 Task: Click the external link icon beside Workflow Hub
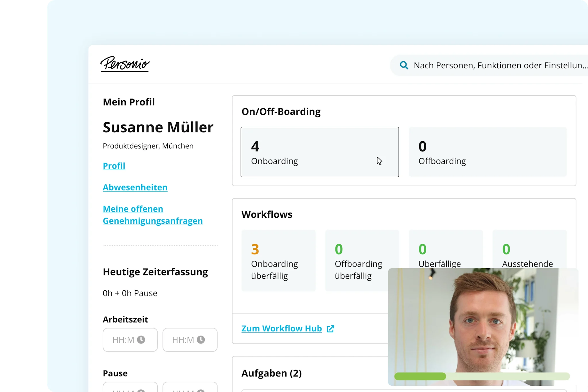click(330, 329)
